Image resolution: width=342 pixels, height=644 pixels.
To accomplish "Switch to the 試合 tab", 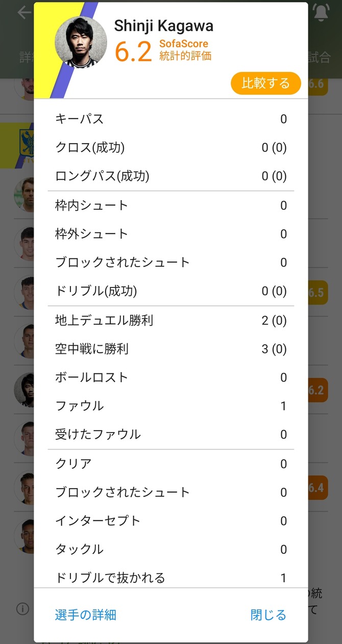I will (319, 57).
